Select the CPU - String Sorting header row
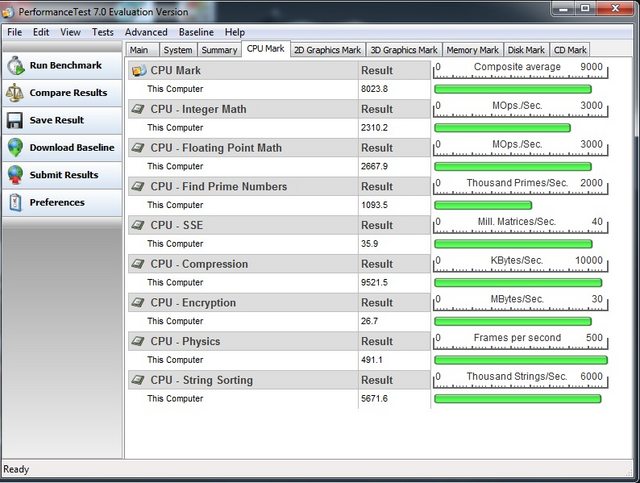The height and width of the screenshot is (483, 640). 279,380
